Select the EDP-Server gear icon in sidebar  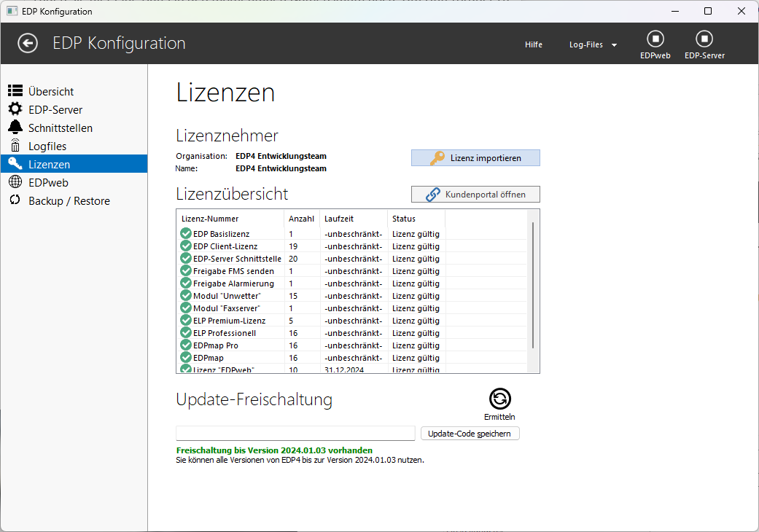[15, 109]
